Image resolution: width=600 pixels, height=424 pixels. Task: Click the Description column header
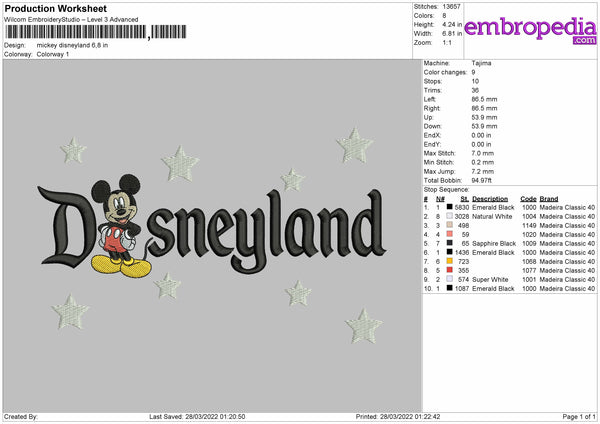[x=490, y=199]
